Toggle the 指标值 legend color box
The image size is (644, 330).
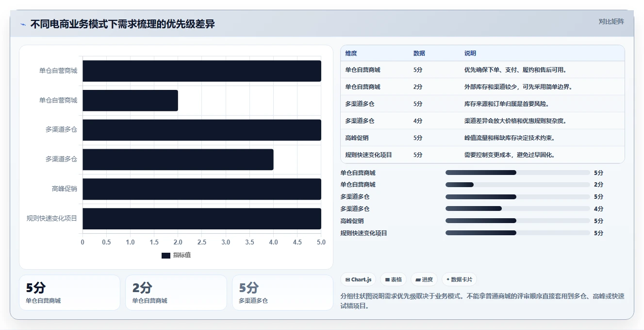(x=166, y=255)
